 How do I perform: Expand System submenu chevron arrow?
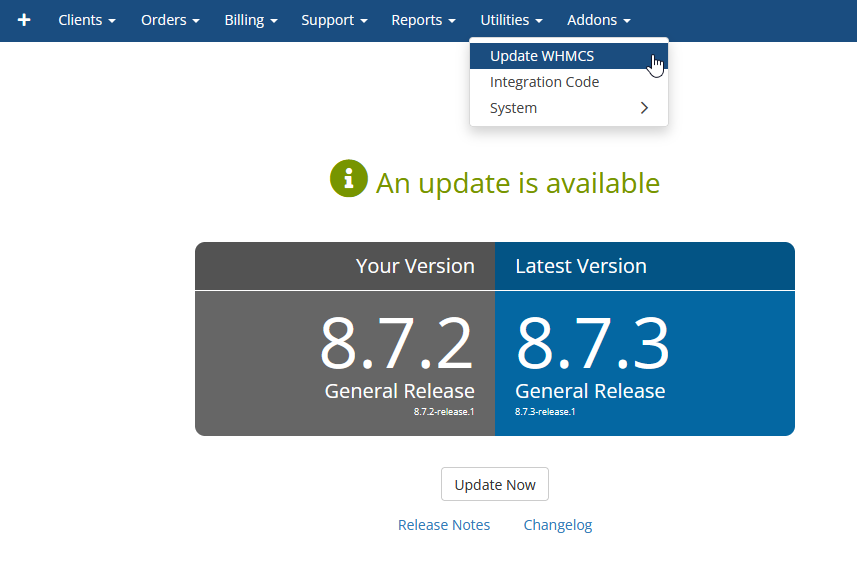[644, 108]
